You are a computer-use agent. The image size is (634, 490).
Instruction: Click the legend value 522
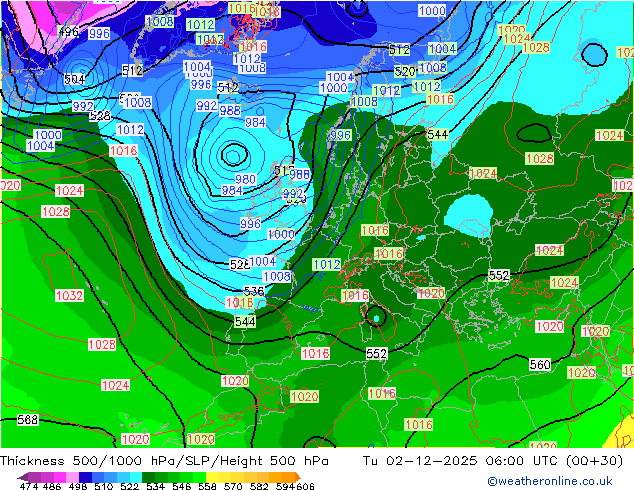tap(129, 486)
